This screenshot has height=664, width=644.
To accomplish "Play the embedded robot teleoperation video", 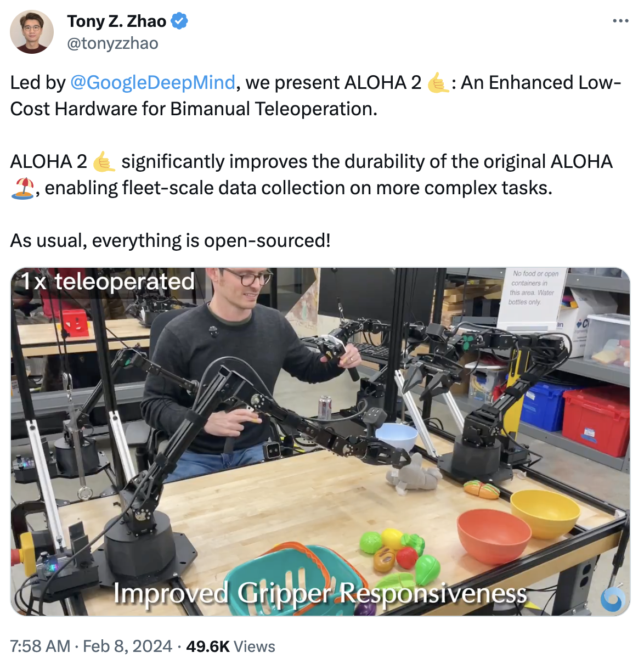I will click(320, 442).
